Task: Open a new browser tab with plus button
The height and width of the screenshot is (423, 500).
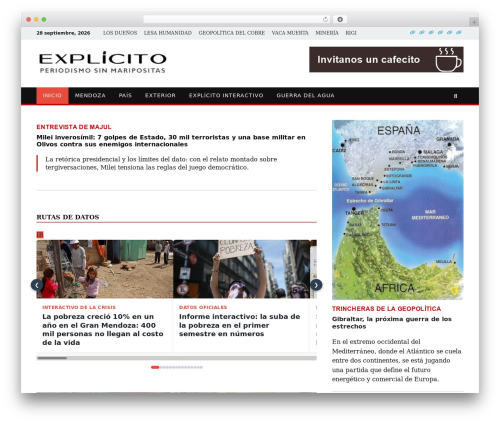Action: pyautogui.click(x=474, y=22)
